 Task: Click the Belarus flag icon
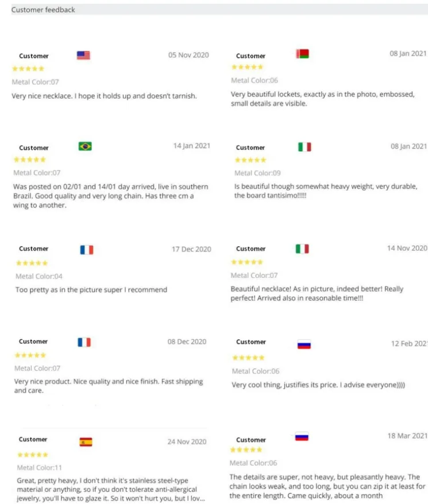(302, 55)
